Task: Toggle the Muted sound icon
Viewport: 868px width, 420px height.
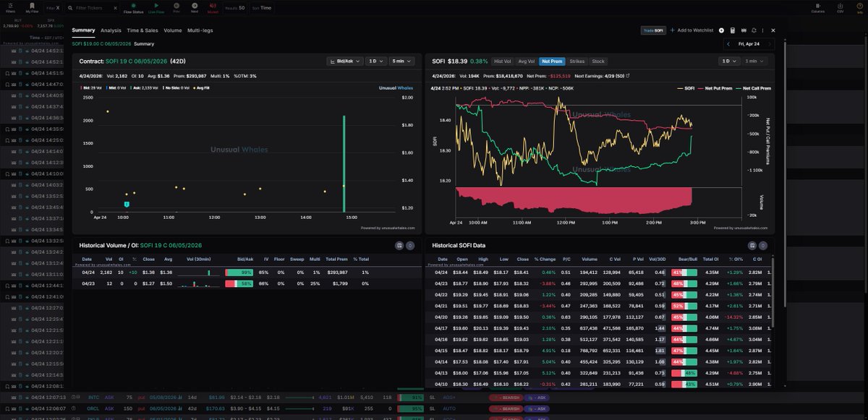Action: pyautogui.click(x=213, y=7)
